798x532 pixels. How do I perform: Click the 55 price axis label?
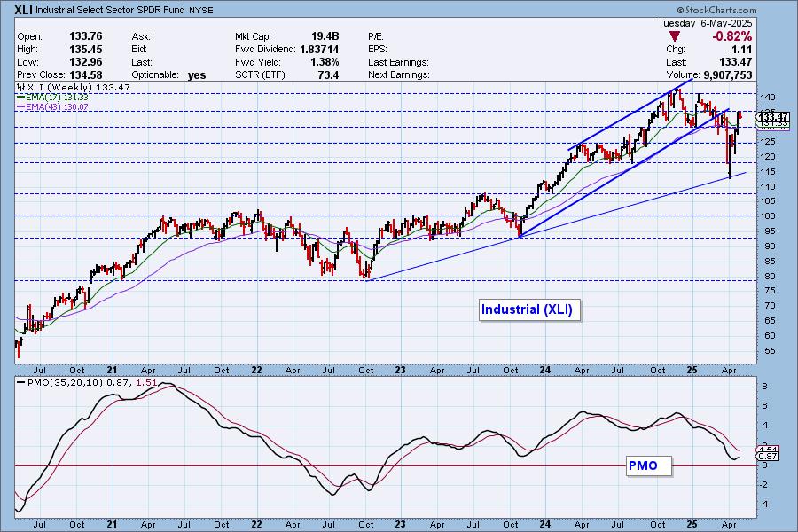tap(769, 351)
